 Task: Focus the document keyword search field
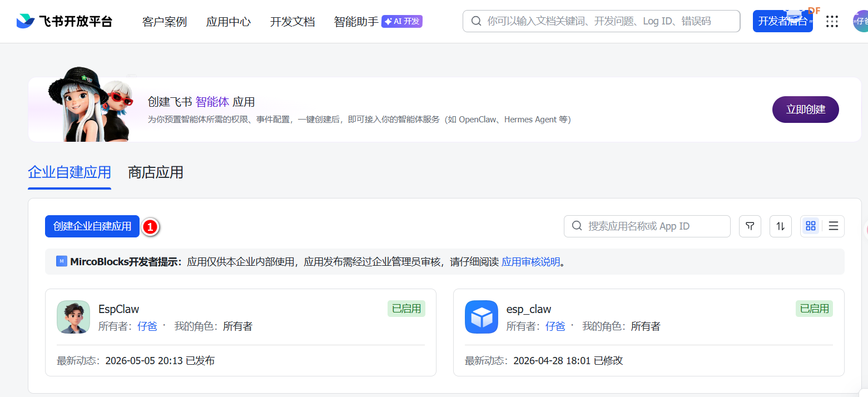click(x=602, y=21)
